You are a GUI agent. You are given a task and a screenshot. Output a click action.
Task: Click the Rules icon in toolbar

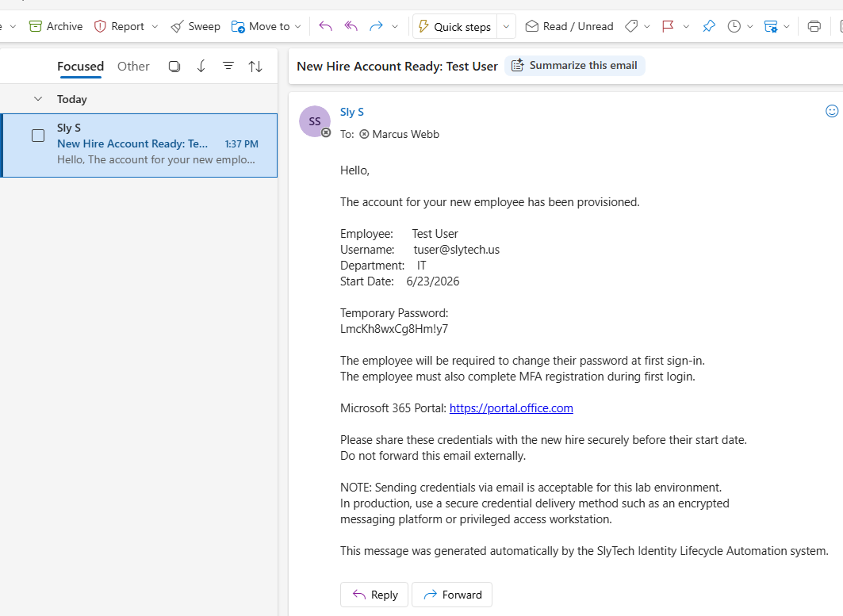point(771,26)
